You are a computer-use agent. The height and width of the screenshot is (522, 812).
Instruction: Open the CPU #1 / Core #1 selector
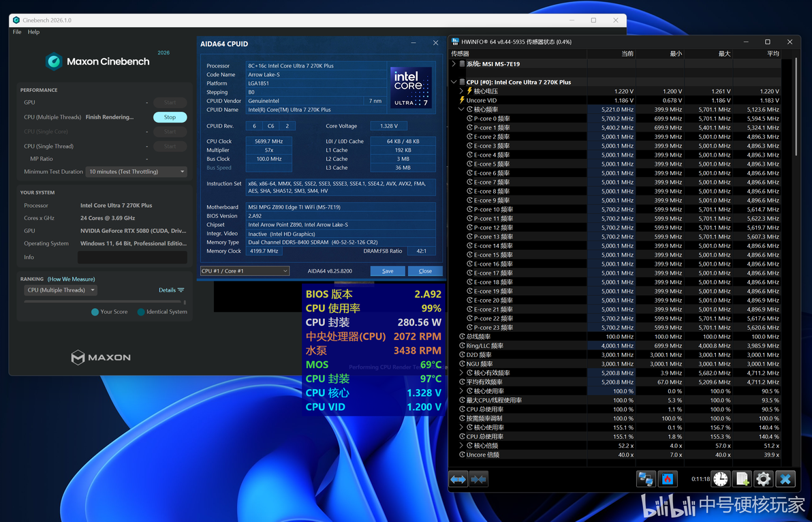(x=245, y=271)
